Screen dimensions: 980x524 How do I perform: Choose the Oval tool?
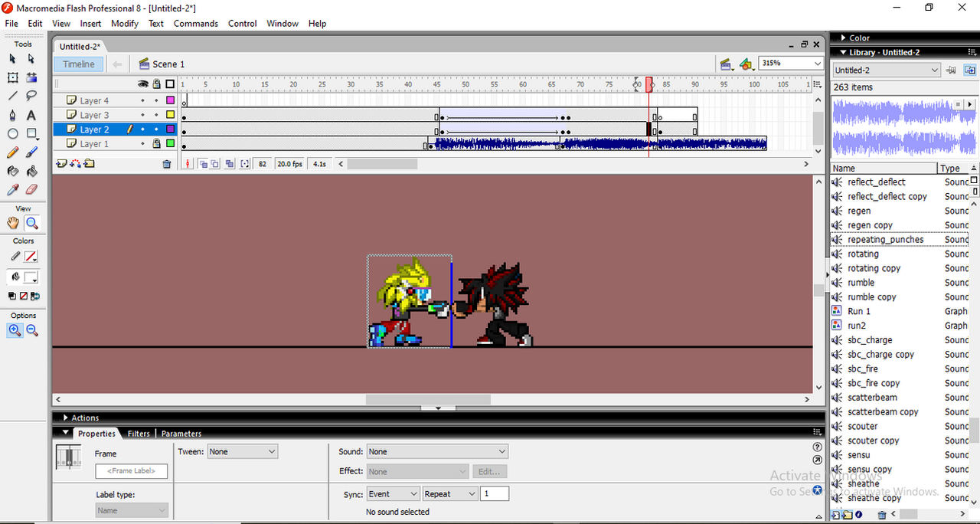tap(13, 133)
